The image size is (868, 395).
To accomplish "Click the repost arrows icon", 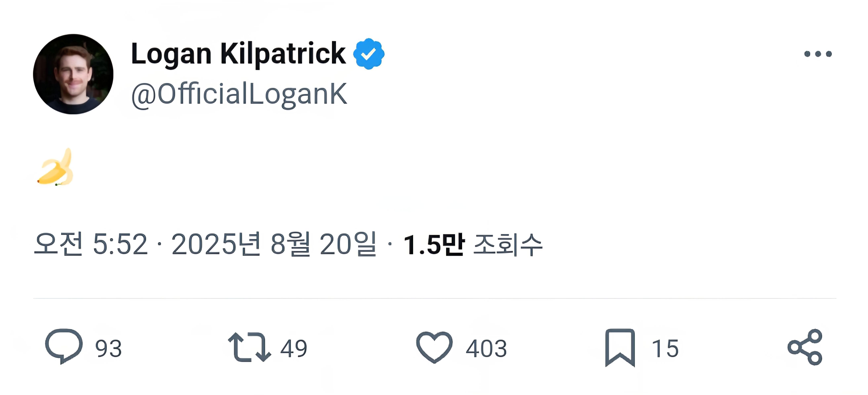I will tap(249, 347).
